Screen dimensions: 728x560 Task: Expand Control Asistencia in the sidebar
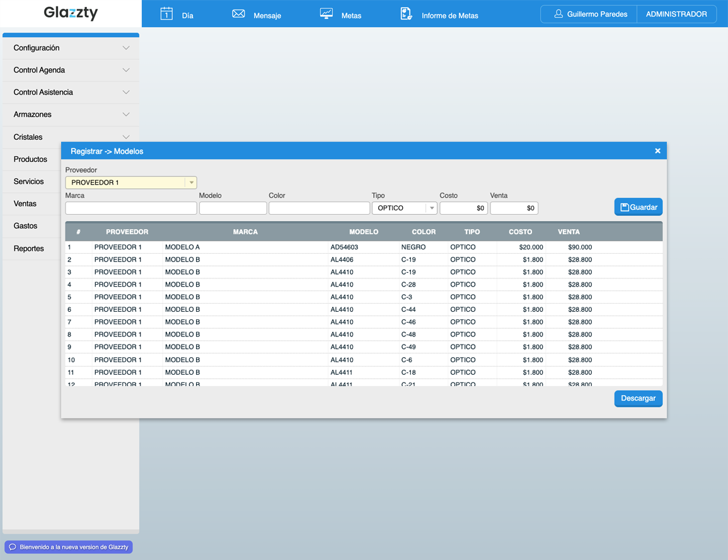pos(71,92)
